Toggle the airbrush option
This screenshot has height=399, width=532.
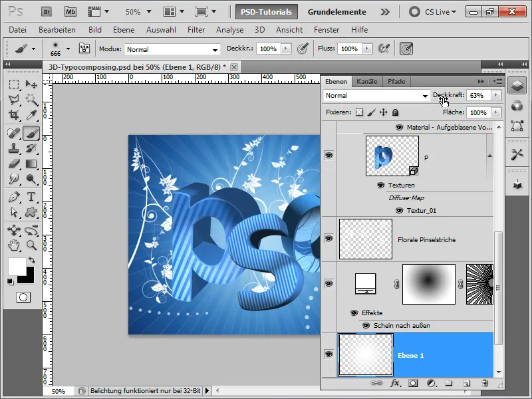(384, 49)
